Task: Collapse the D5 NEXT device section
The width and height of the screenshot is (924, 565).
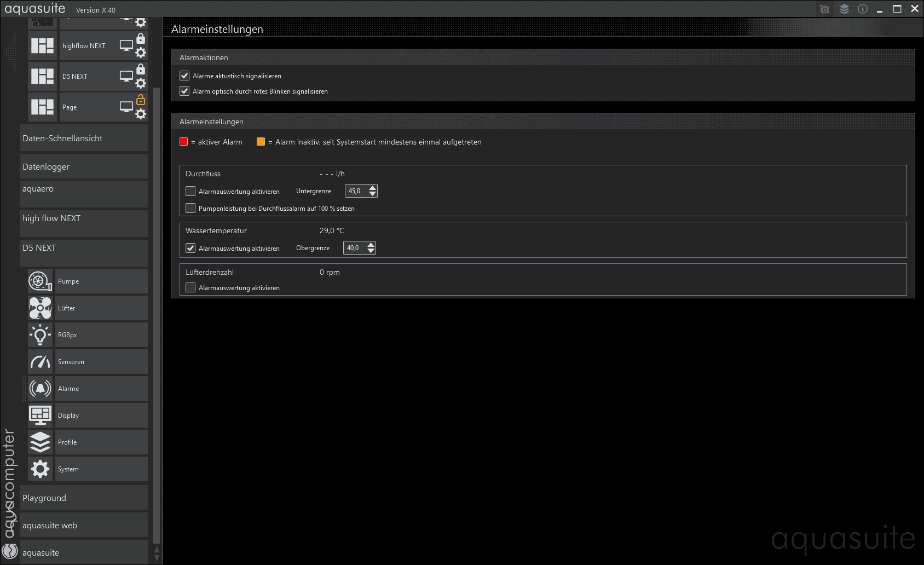Action: pos(84,253)
